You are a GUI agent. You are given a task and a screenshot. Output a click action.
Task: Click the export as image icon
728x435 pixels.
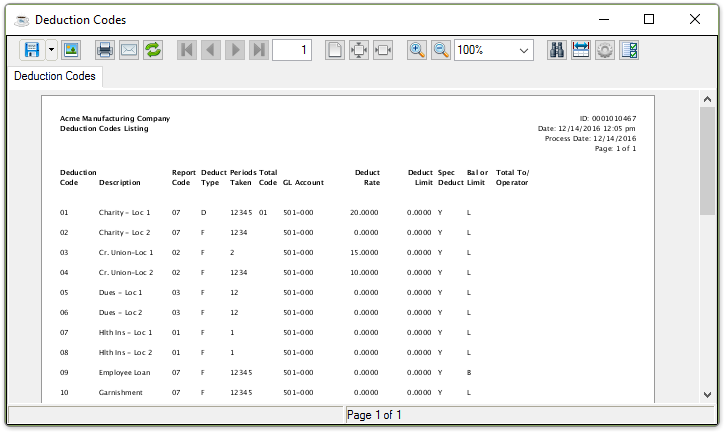[x=71, y=50]
